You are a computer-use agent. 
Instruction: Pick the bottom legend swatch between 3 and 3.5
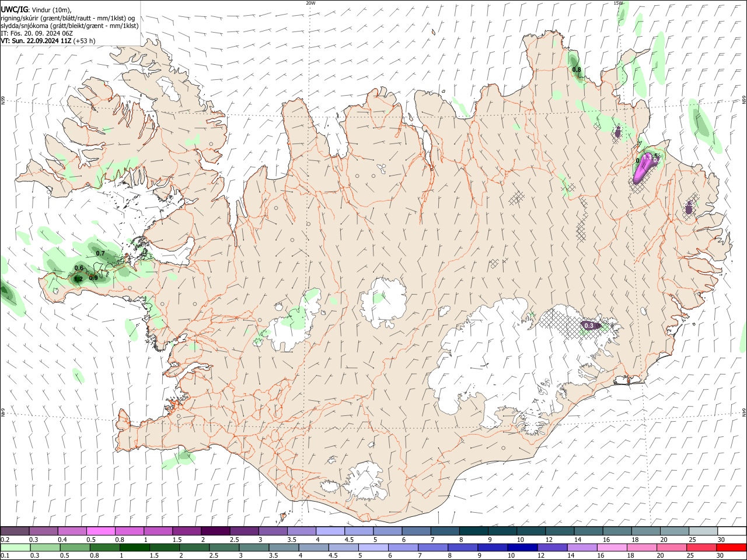(x=254, y=547)
